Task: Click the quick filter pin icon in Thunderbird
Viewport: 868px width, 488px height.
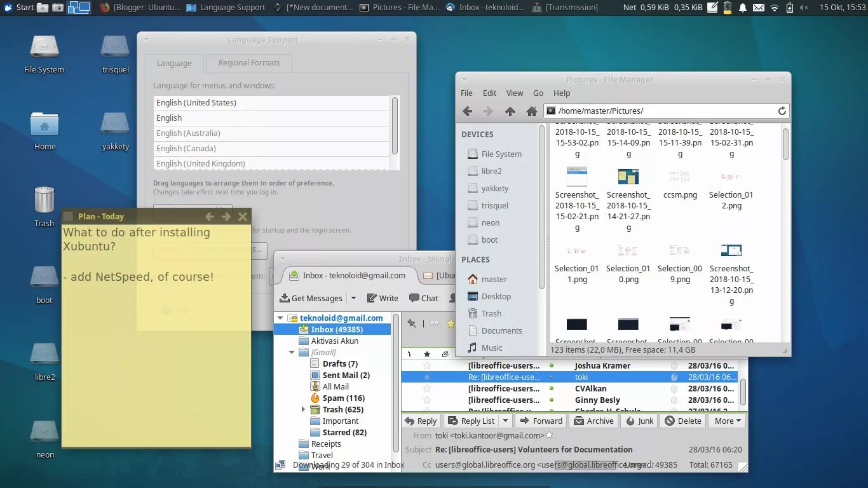Action: coord(412,323)
